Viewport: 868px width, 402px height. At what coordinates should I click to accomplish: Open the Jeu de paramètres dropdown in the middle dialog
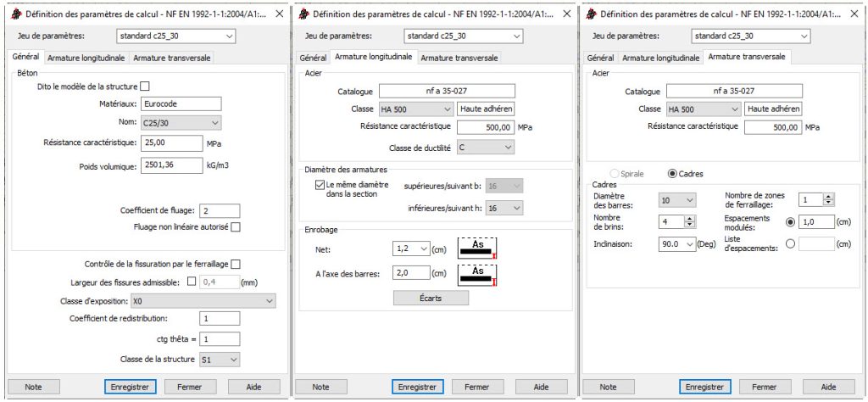(464, 36)
